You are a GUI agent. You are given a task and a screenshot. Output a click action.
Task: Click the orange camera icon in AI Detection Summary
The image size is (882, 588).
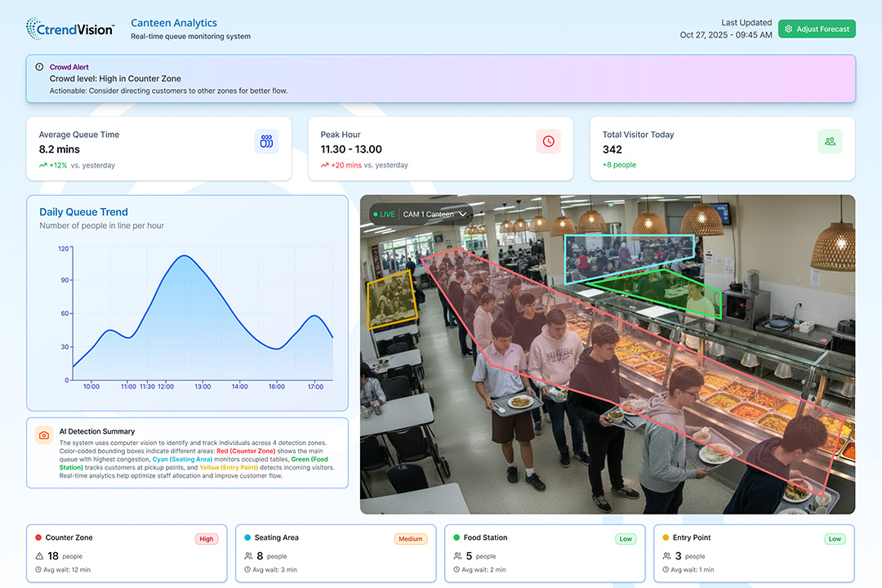pyautogui.click(x=44, y=435)
